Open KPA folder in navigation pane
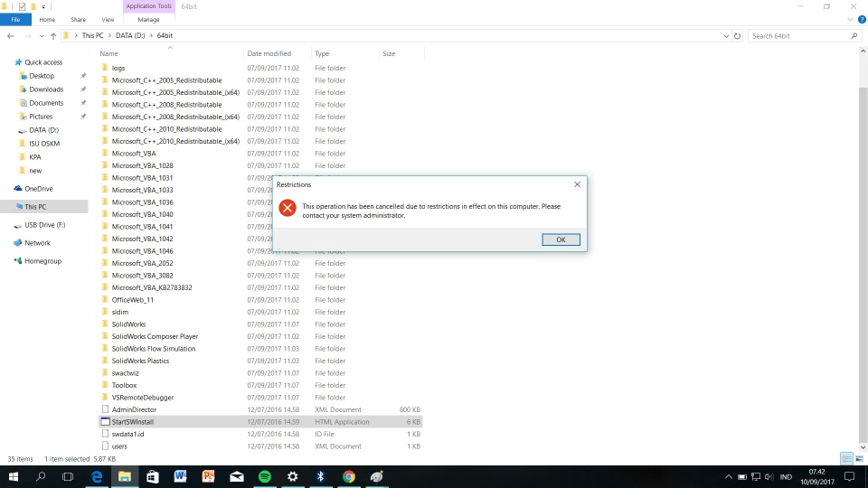 pos(35,157)
